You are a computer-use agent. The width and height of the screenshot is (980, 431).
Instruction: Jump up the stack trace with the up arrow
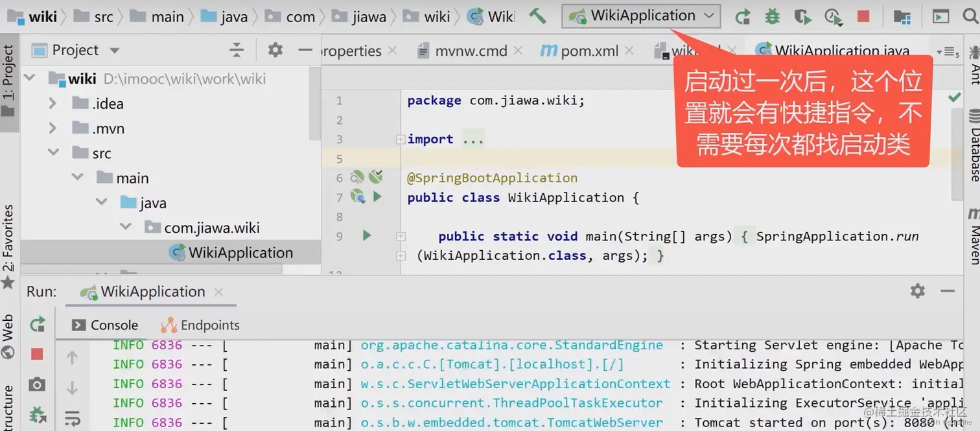(x=72, y=357)
